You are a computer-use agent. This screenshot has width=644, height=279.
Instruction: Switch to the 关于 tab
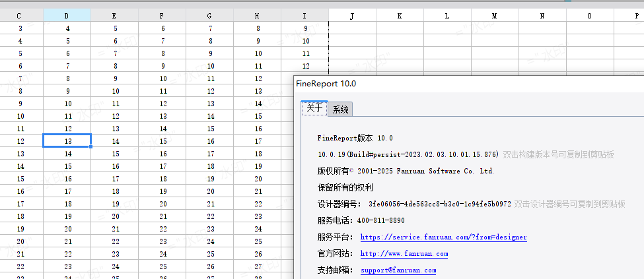(x=314, y=108)
